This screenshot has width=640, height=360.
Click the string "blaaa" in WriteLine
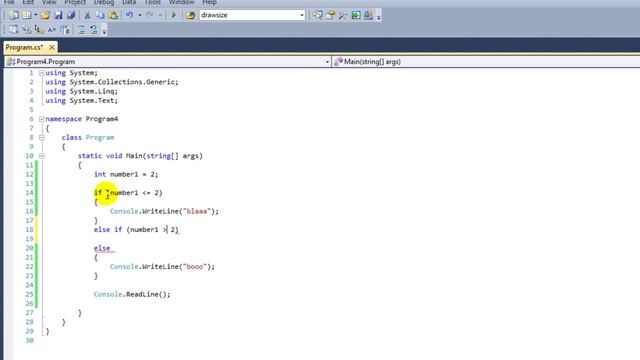click(x=197, y=211)
